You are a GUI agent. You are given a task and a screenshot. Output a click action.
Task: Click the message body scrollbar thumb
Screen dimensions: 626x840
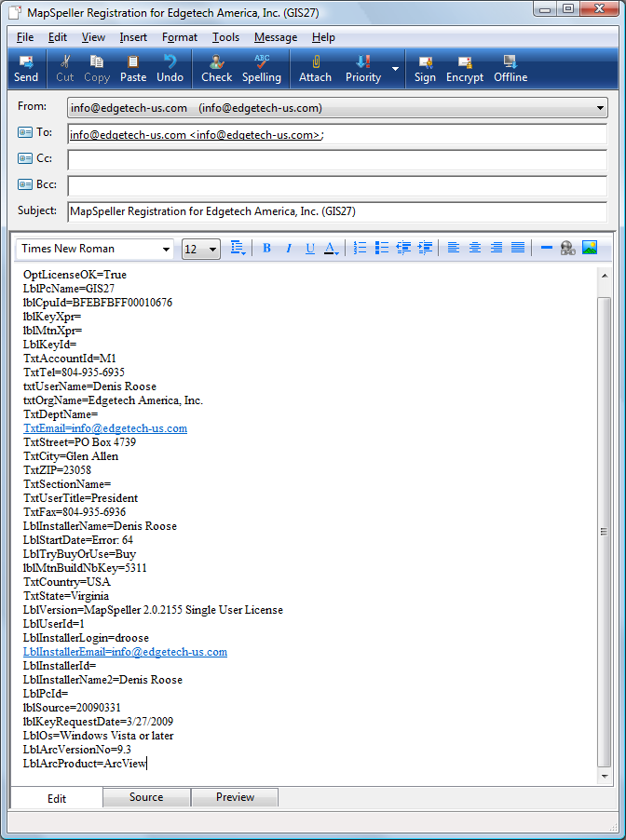click(x=604, y=532)
